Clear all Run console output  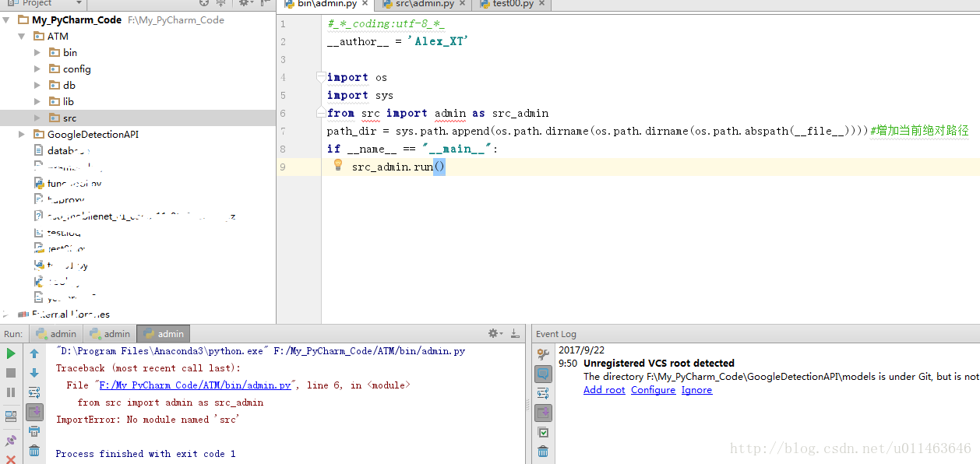[34, 451]
